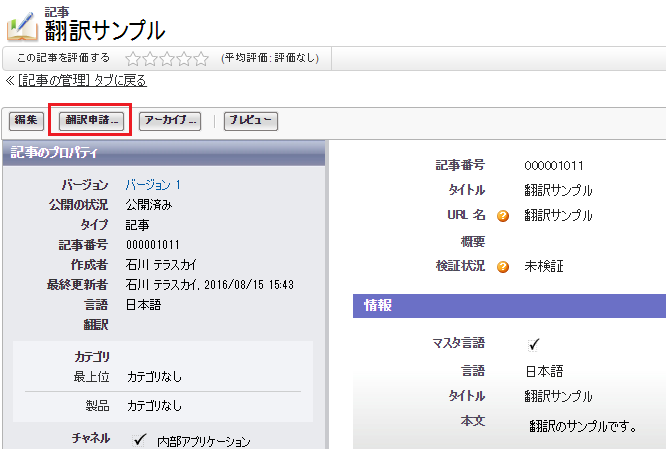The image size is (666, 449).
Task: Rate the article one star
Action: (133, 58)
